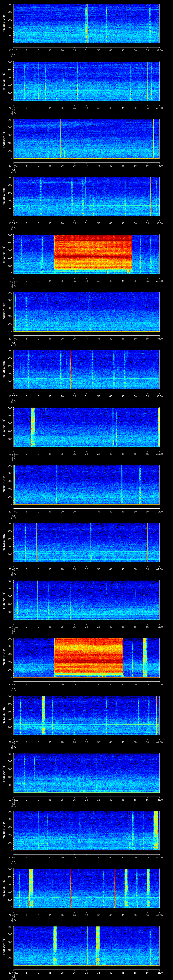Click the 22:31:00 start time label
Image resolution: width=173 pixels, height=980 pixels.
14,50
